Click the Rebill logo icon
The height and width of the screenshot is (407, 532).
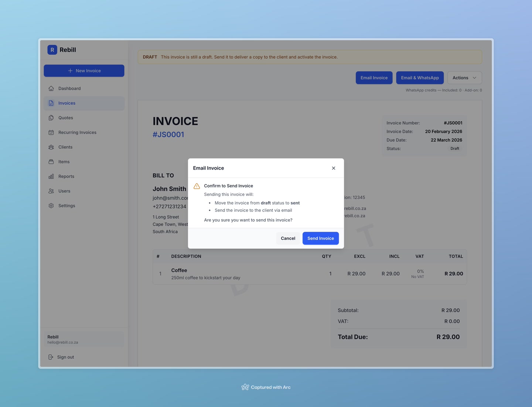tap(52, 50)
